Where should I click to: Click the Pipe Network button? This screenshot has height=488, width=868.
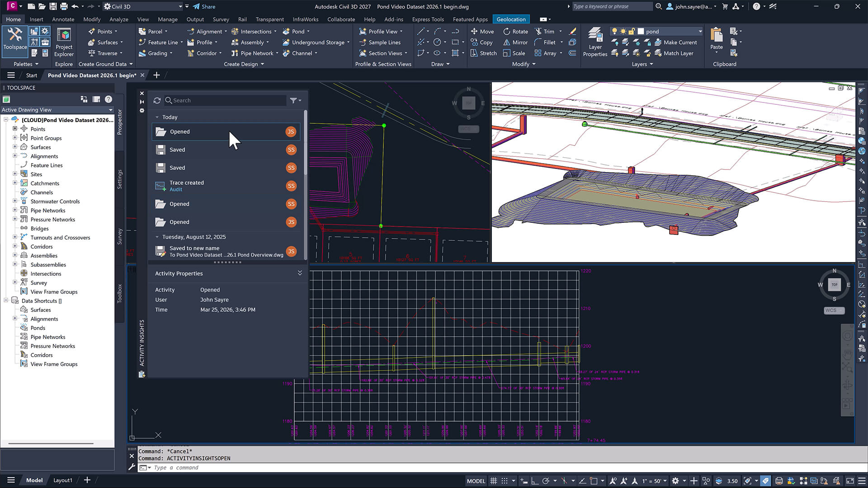click(x=254, y=53)
